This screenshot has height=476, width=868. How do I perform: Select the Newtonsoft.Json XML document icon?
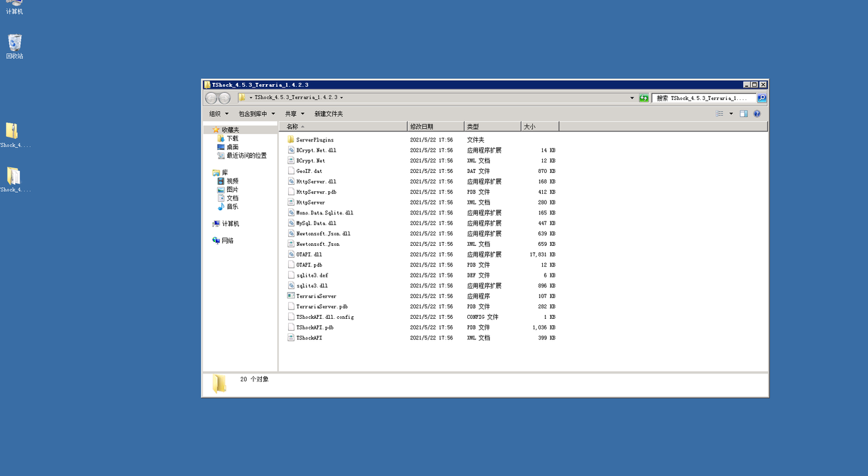[x=291, y=244]
